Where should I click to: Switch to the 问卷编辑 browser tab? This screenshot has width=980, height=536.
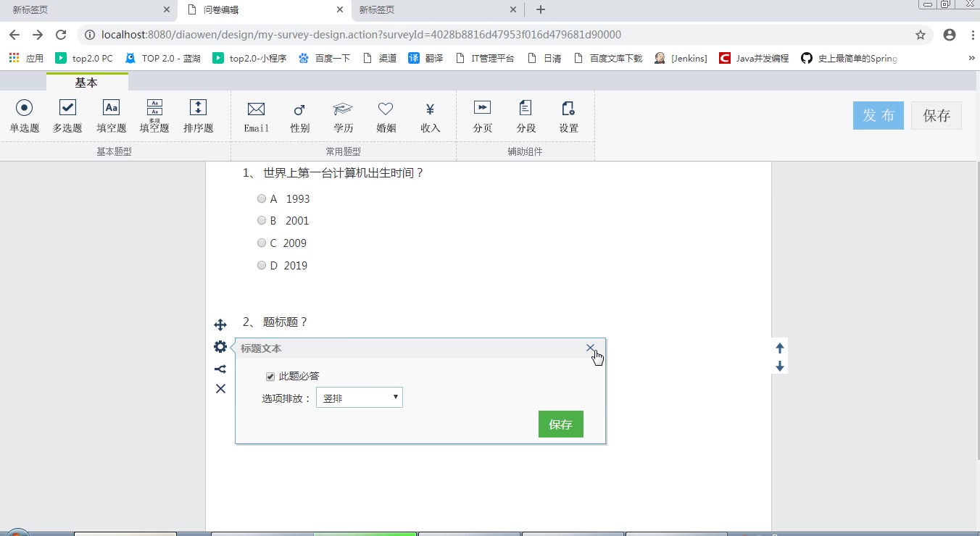tap(264, 10)
